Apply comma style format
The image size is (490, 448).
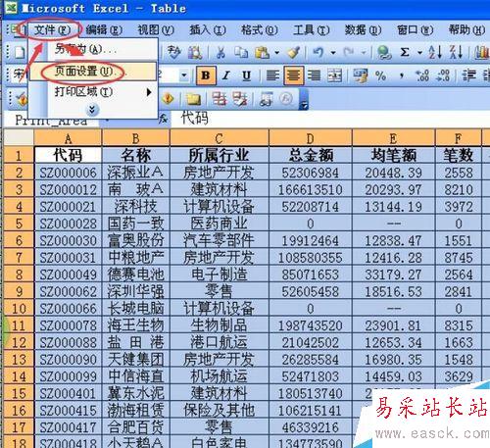click(x=402, y=76)
